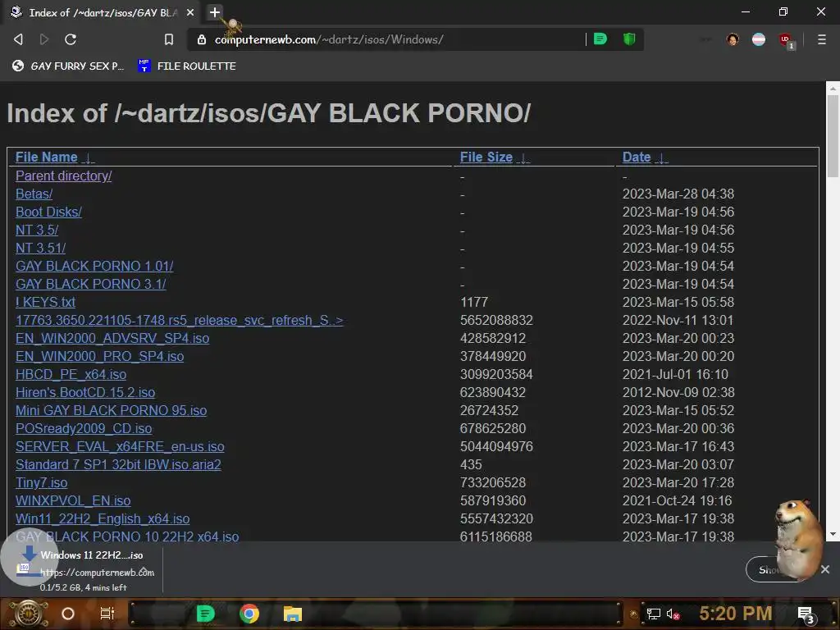Open Standard 7 SP1 32bit IBW.iso.aria2
Screen dimensions: 840x630
[x=118, y=464]
